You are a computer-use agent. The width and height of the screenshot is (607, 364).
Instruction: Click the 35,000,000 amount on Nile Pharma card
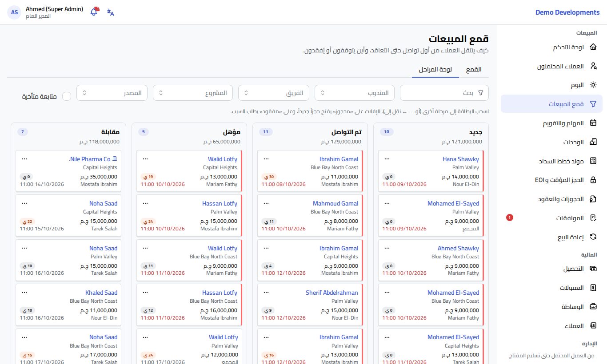pyautogui.click(x=99, y=176)
